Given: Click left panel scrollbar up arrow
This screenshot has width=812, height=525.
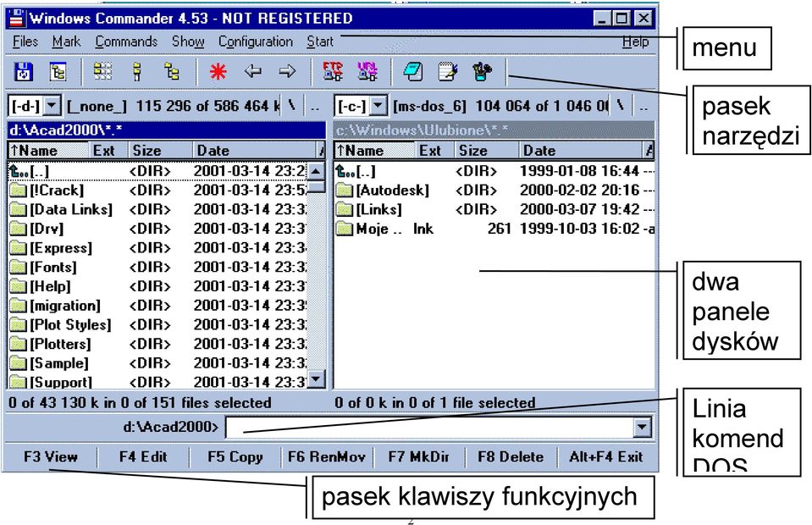Looking at the screenshot, I should (x=317, y=171).
